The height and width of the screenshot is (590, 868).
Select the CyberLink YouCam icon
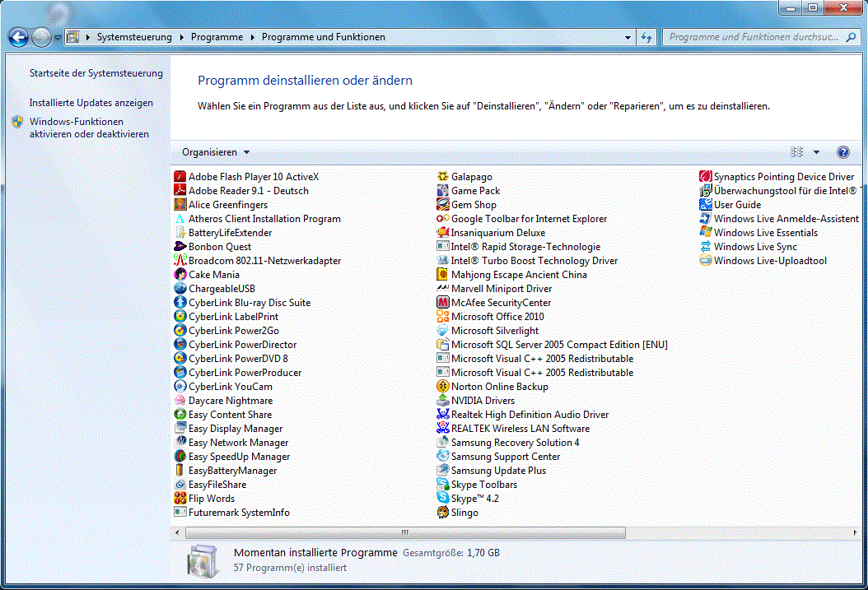180,387
